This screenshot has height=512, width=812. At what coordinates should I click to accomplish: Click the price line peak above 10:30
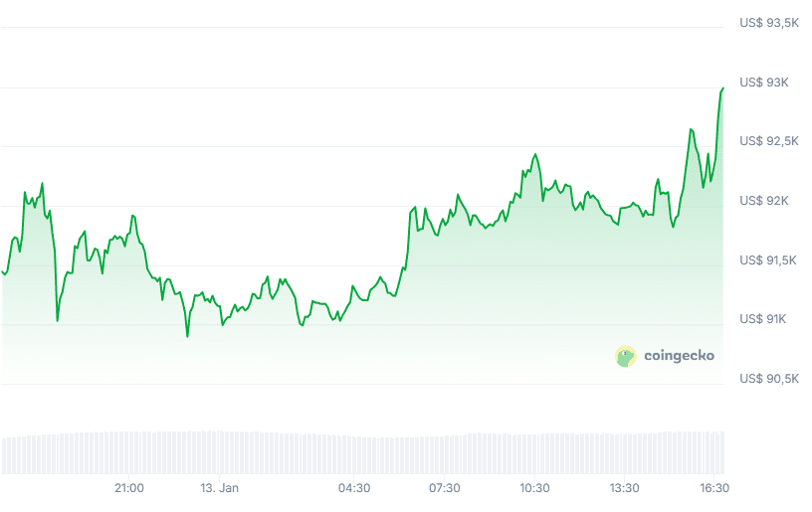(x=535, y=155)
